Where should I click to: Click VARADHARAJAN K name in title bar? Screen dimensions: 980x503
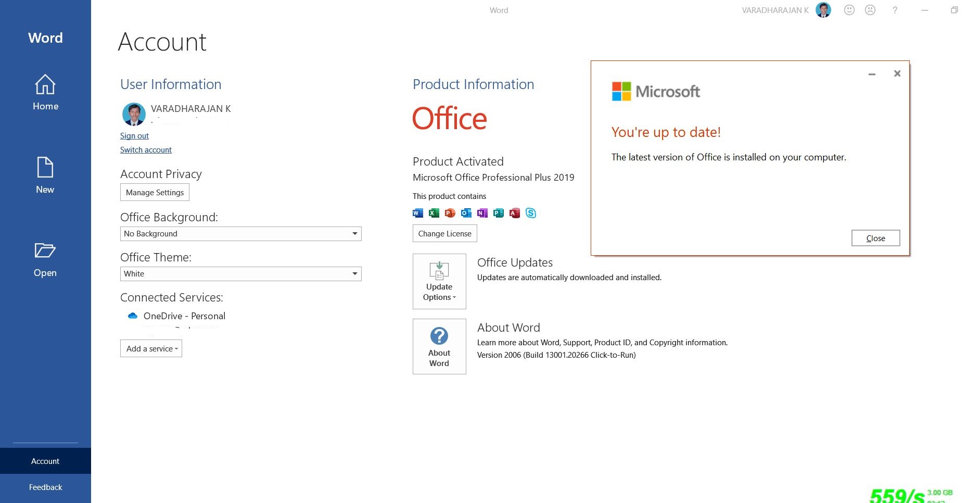775,10
